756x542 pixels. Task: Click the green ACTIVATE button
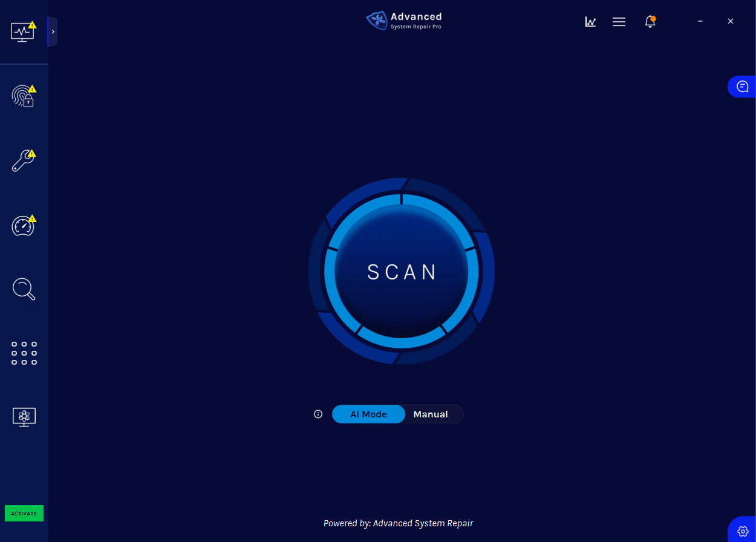point(24,514)
